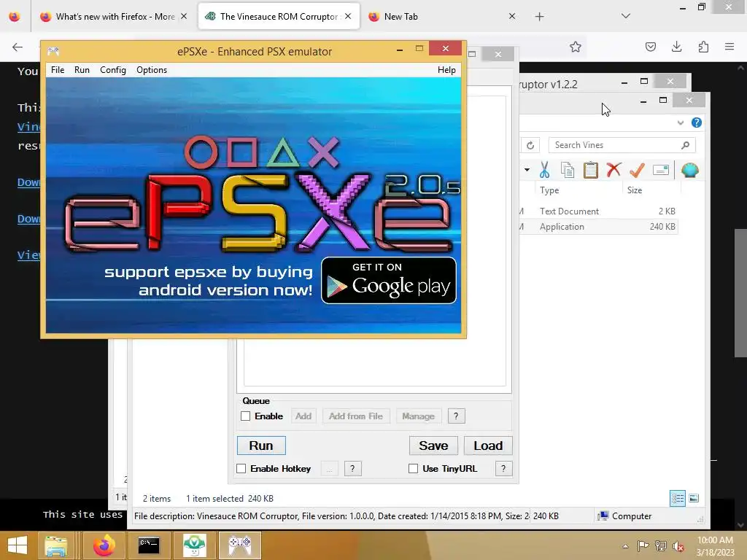The height and width of the screenshot is (560, 747).
Task: Open Explorer help question mark icon
Action: pos(697,122)
